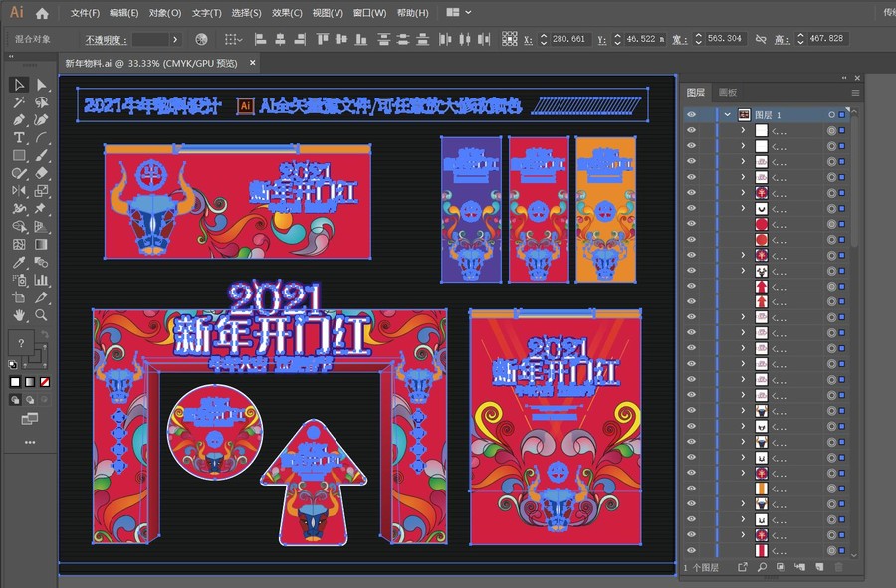This screenshot has width=896, height=588.
Task: Delete selection with Layers trash icon
Action: click(839, 567)
